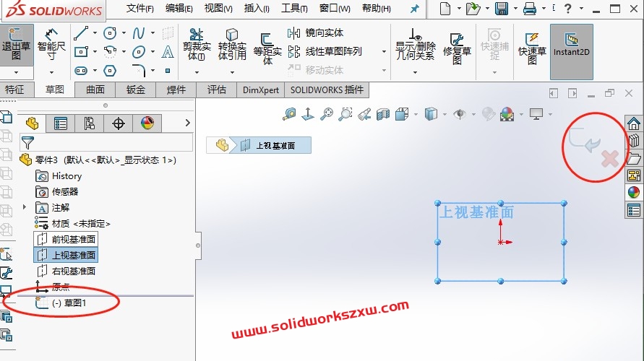Open the SOLIDWORKS Resources home icon
644x361 pixels.
[634, 123]
